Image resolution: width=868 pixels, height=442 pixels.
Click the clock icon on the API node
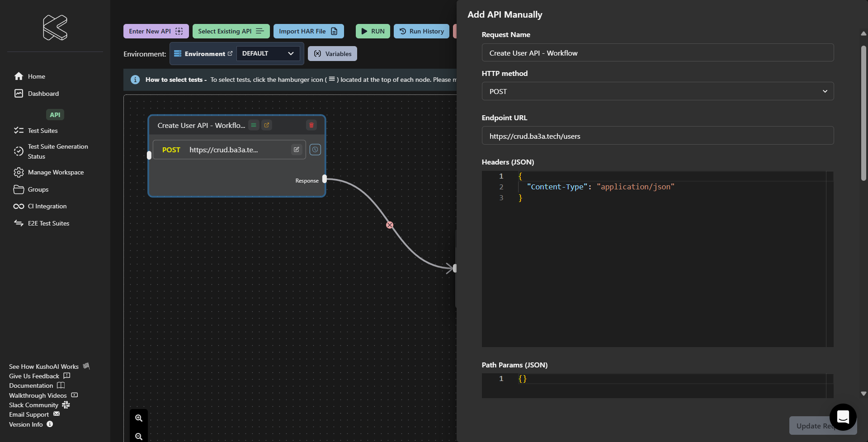pyautogui.click(x=315, y=150)
